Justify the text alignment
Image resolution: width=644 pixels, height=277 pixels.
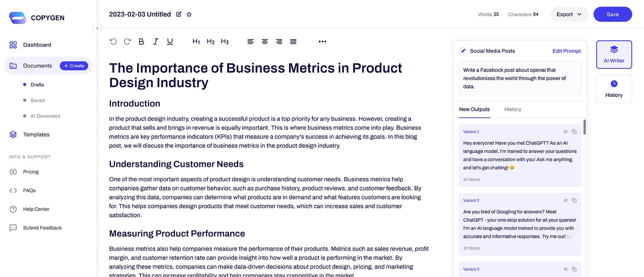[x=293, y=41]
